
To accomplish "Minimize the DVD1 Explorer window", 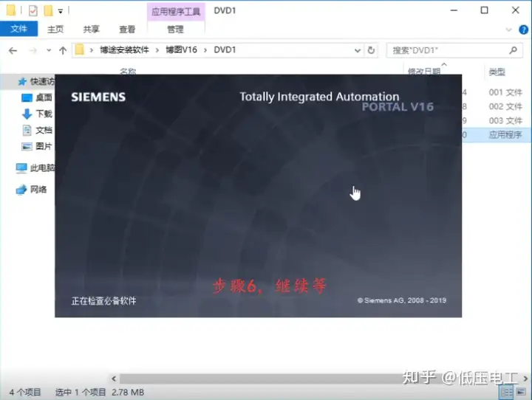I will click(454, 10).
